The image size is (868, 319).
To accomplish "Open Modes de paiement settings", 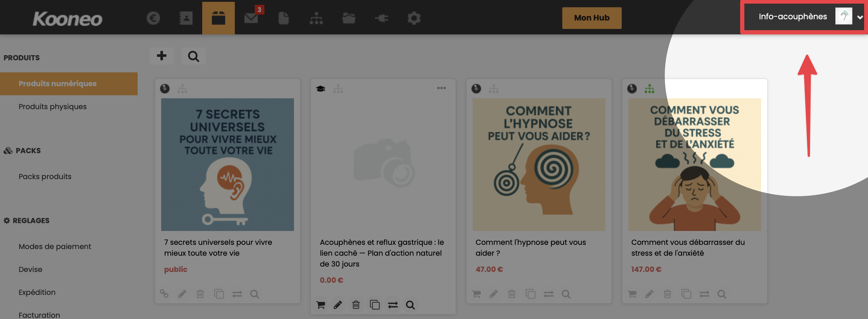I will [x=55, y=246].
